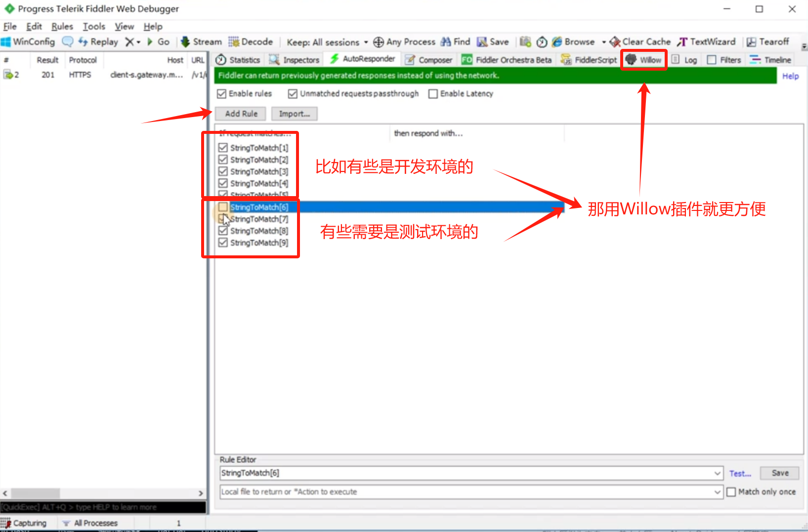Click the rule editor Save button
The height and width of the screenshot is (532, 808).
(780, 473)
